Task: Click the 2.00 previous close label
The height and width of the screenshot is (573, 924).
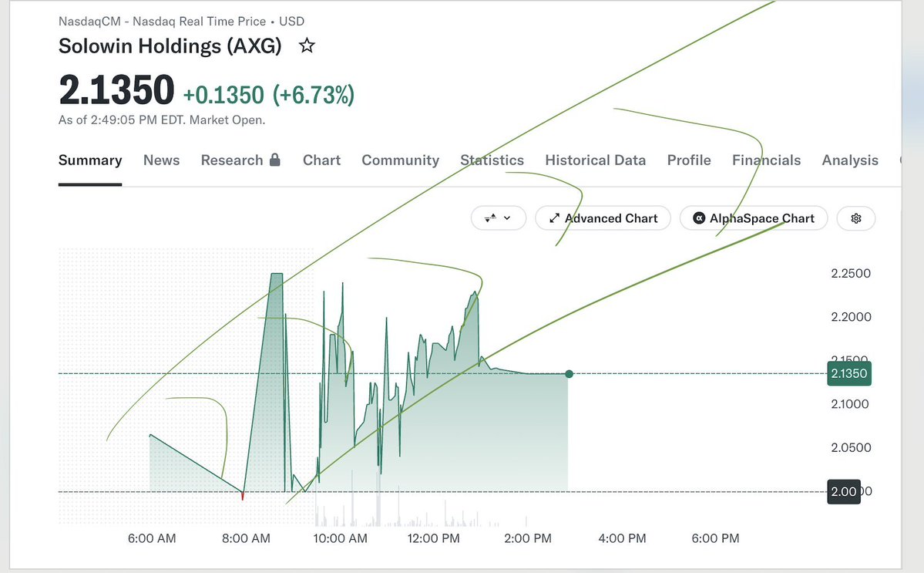Action: click(x=844, y=492)
